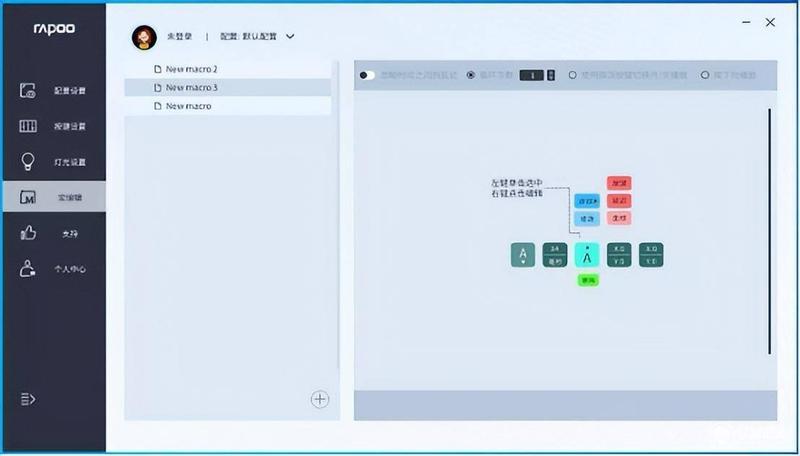Select the delay block after the first A key
The height and width of the screenshot is (456, 800).
pyautogui.click(x=555, y=255)
